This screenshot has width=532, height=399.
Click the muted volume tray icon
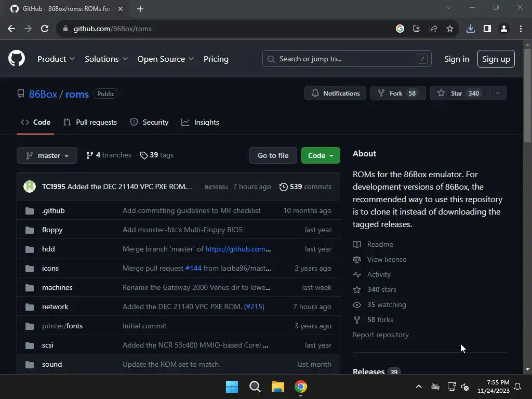(x=465, y=387)
